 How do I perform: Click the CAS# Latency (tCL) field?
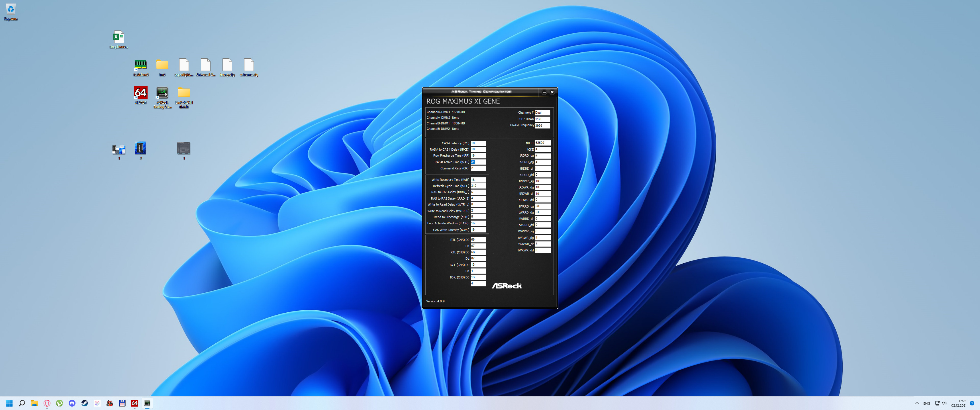point(478,143)
